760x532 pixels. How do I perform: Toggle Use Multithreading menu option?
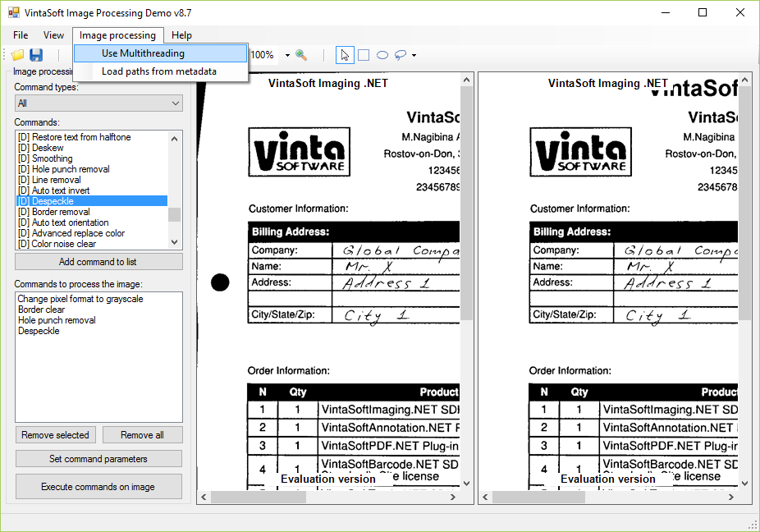(x=160, y=53)
